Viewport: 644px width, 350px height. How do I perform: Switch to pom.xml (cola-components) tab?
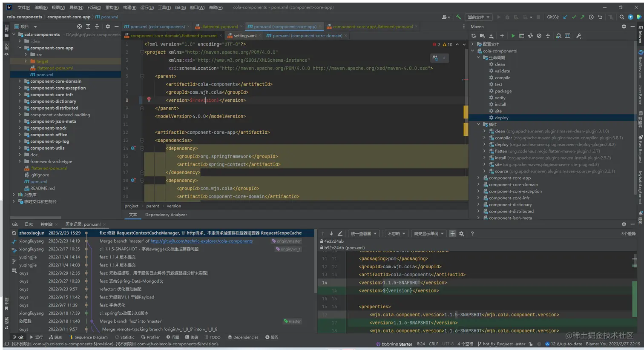[x=157, y=26]
